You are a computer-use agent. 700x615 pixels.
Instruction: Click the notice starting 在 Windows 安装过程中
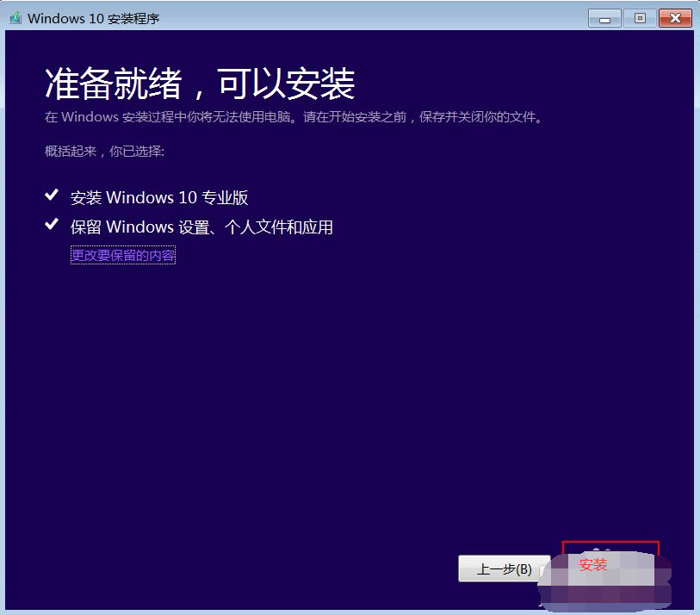click(x=294, y=117)
